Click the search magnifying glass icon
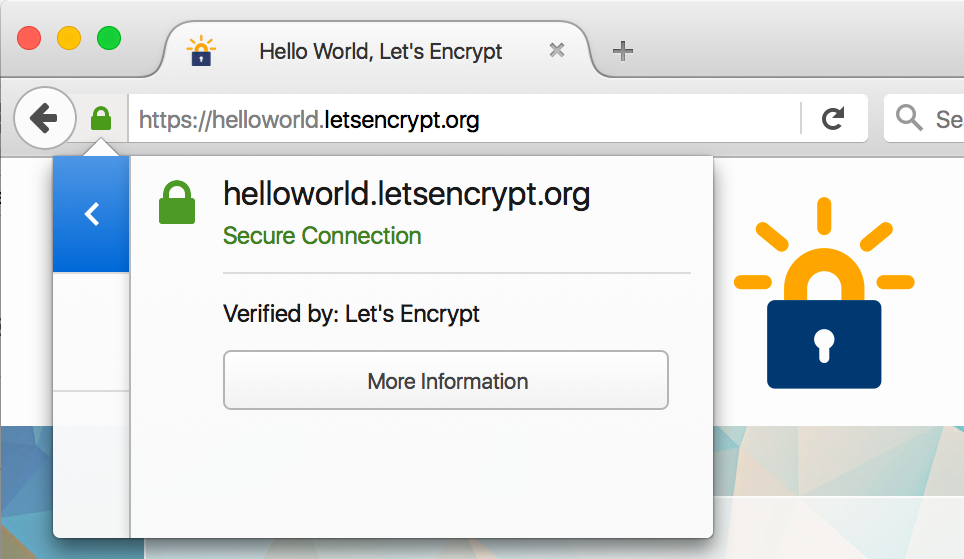This screenshot has width=964, height=559. 909,117
